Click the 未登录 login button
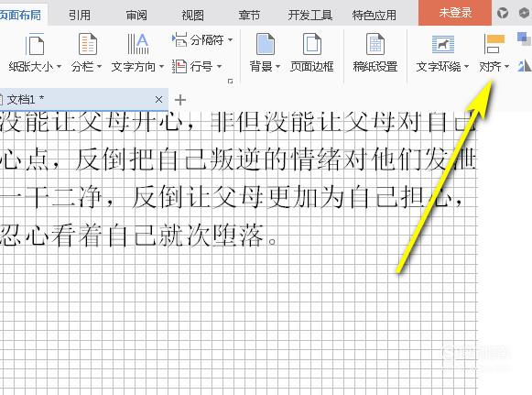This screenshot has width=532, height=395. [455, 13]
